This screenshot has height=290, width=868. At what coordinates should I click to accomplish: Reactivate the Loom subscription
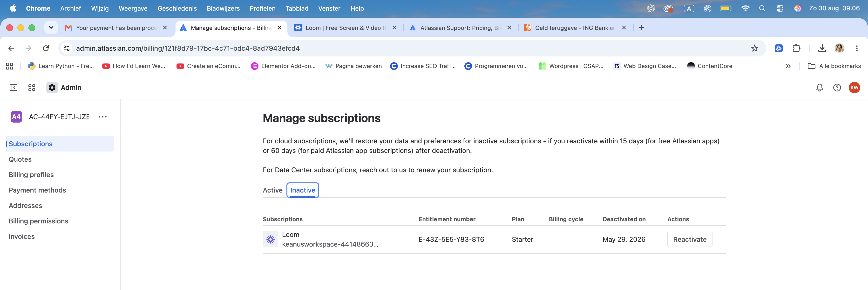coord(690,239)
